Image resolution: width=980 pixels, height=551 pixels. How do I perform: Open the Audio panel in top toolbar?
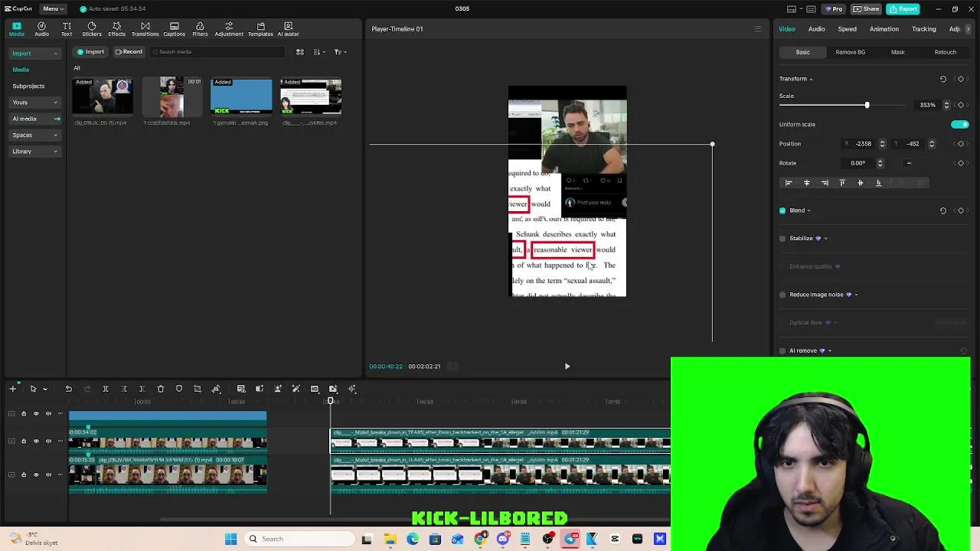(x=41, y=29)
